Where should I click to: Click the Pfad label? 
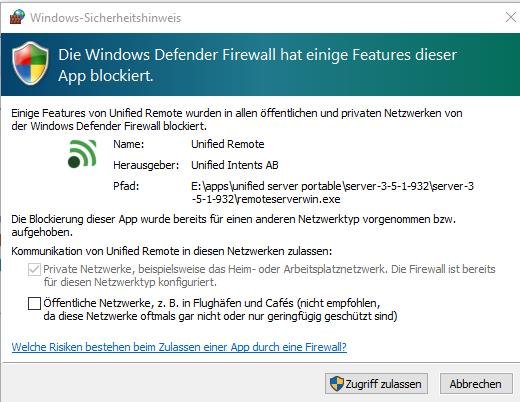click(x=126, y=186)
